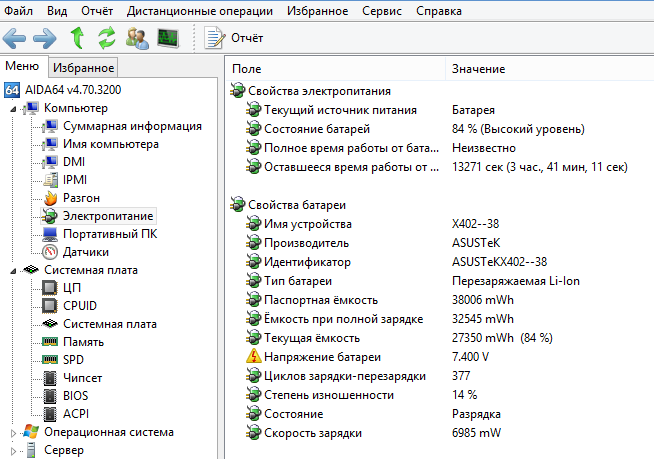This screenshot has width=654, height=459.
Task: Expand the Сервер tree branch
Action: 13,451
